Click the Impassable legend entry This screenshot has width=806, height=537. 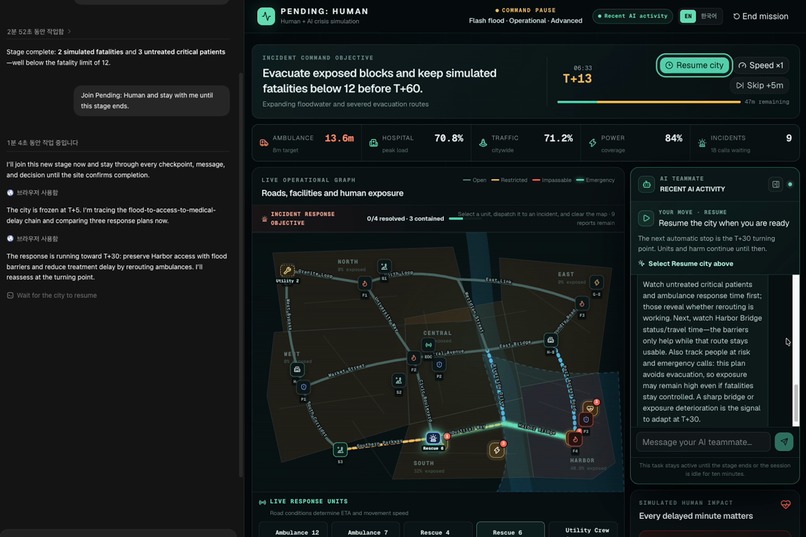(552, 180)
